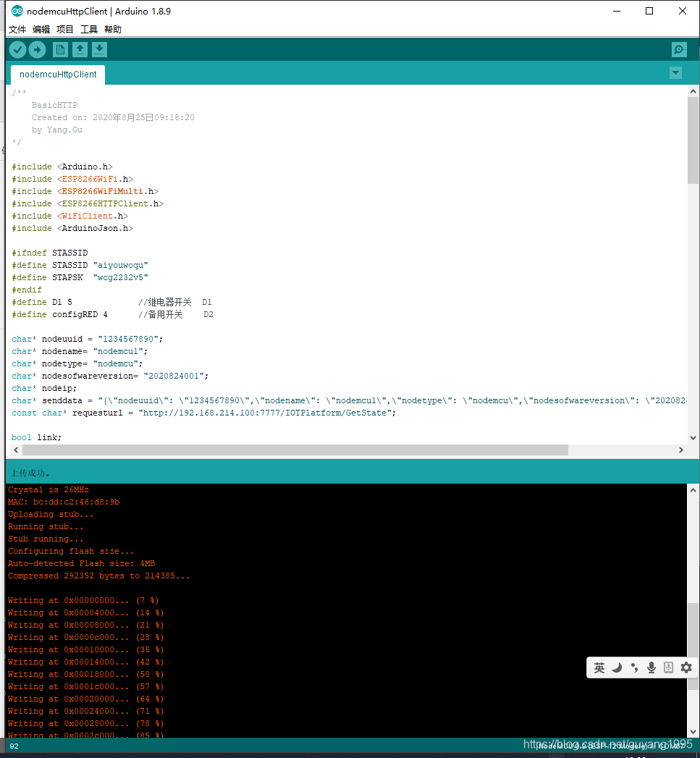Click the IME microphone voice input
The height and width of the screenshot is (758, 700).
(x=651, y=668)
